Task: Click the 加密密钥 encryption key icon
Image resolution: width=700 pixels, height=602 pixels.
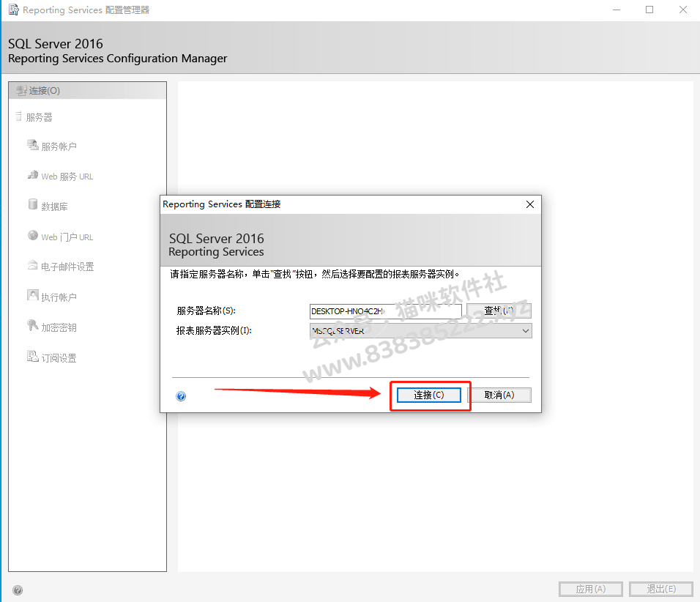Action: coord(33,326)
